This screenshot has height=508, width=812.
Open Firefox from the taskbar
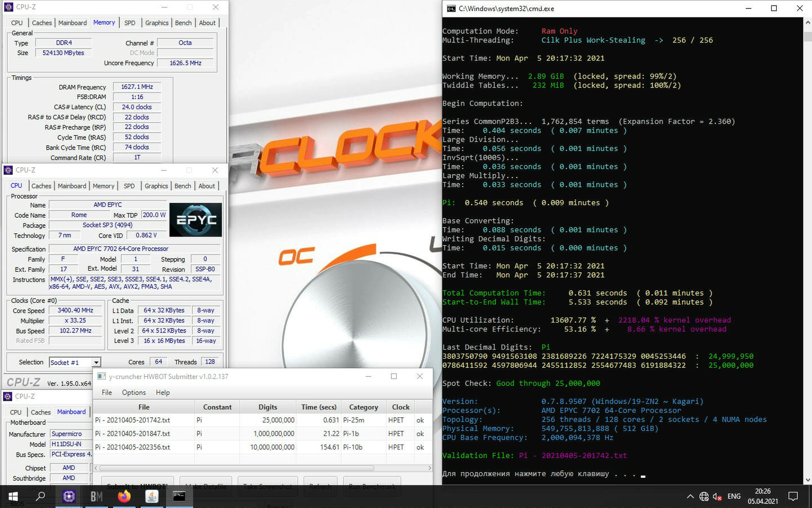point(124,496)
